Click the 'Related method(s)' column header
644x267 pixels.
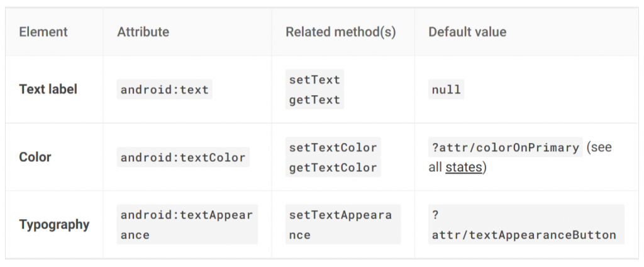click(340, 31)
